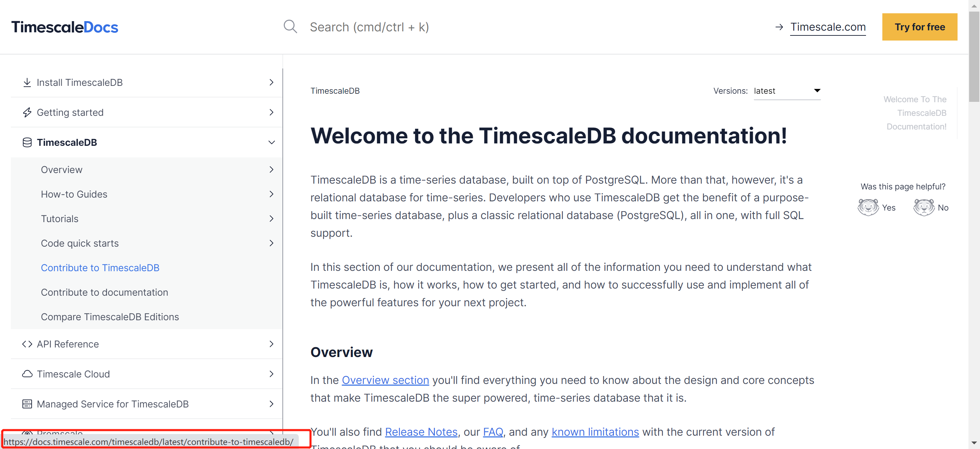Click the arrow icon before Timescale.com
980x449 pixels.
tap(779, 27)
